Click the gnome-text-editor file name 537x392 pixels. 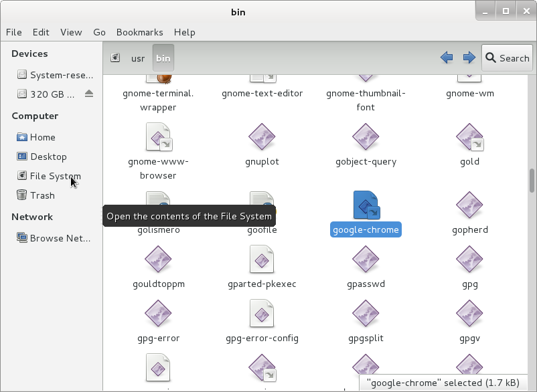pos(262,94)
